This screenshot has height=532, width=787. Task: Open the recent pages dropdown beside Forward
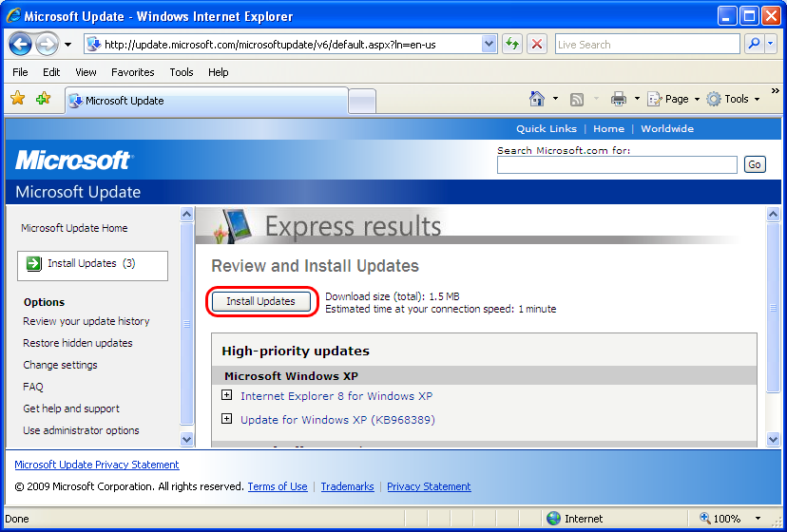(x=67, y=45)
